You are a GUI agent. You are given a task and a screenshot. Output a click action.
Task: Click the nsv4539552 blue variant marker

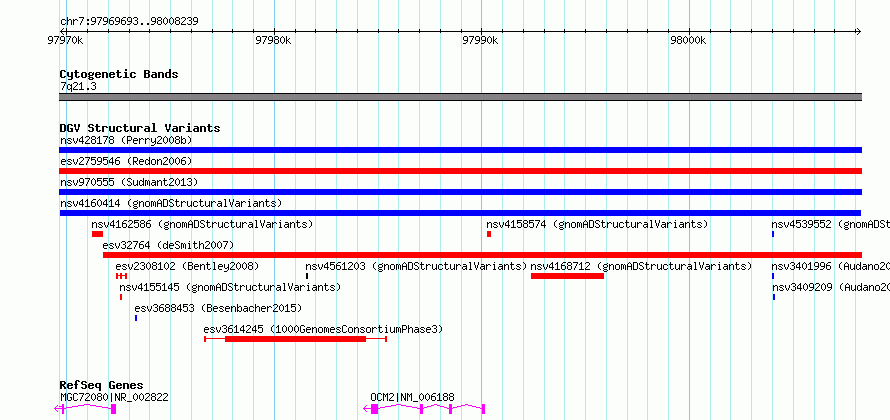coord(773,234)
